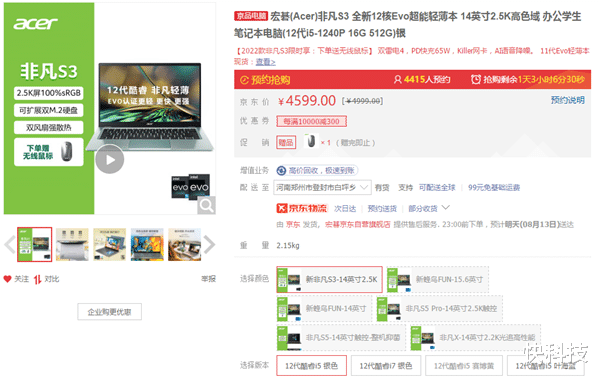
Task: Select the first green Acer S3 thumbnail
Action: 34,244
